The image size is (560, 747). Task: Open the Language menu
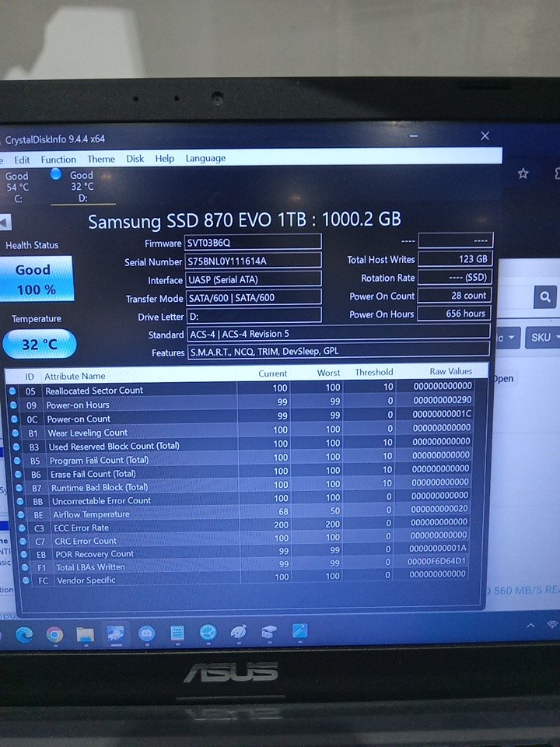click(x=205, y=158)
